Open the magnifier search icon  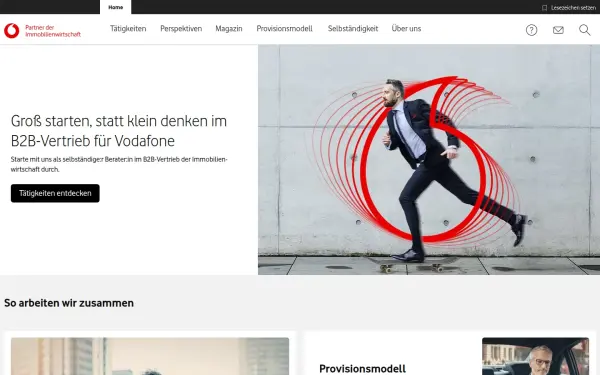click(584, 30)
